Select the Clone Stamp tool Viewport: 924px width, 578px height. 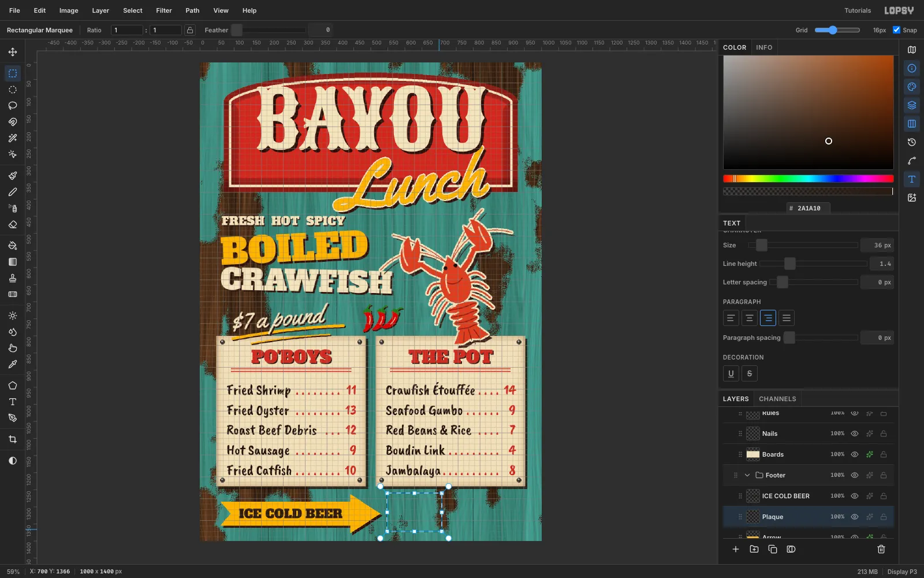13,278
